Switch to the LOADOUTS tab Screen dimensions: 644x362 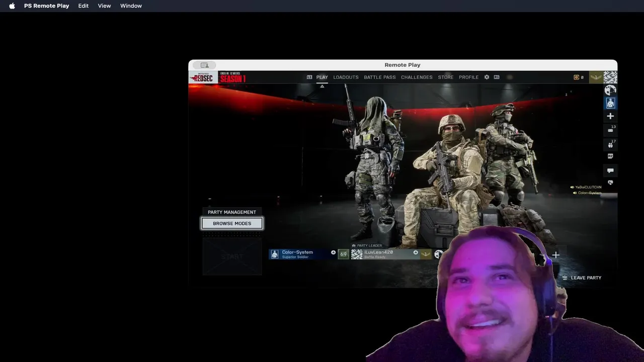tap(346, 77)
